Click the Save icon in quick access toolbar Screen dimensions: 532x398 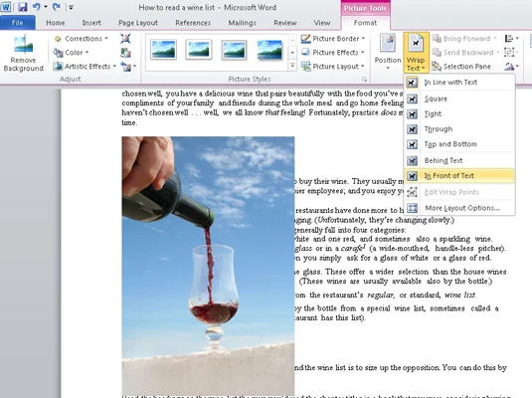[x=23, y=7]
